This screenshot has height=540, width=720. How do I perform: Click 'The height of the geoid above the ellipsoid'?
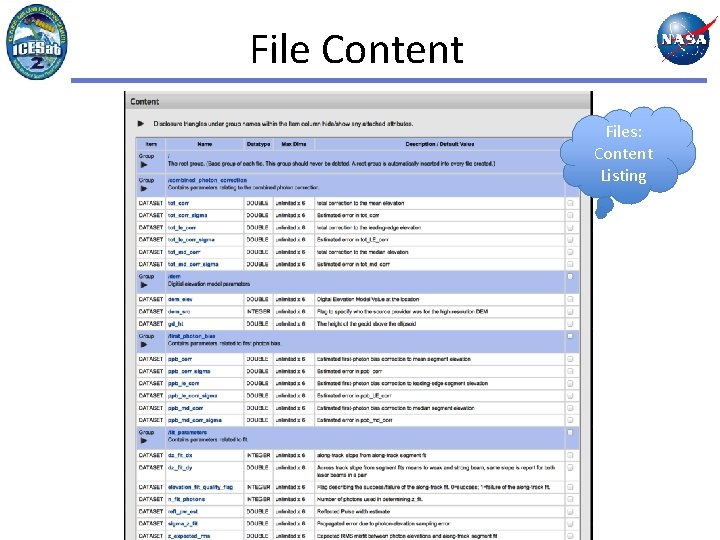(x=366, y=324)
